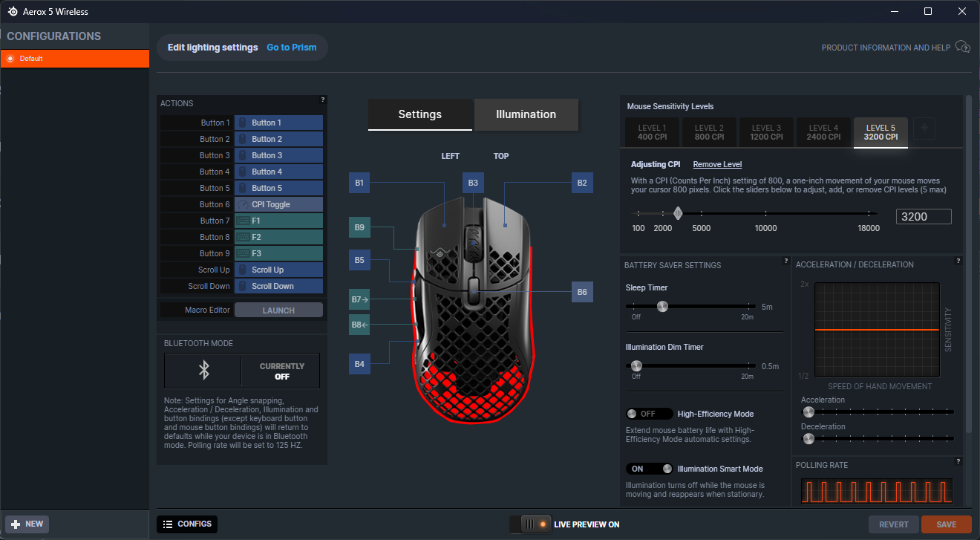Select the B9 button marker
The width and height of the screenshot is (980, 540).
[x=359, y=227]
